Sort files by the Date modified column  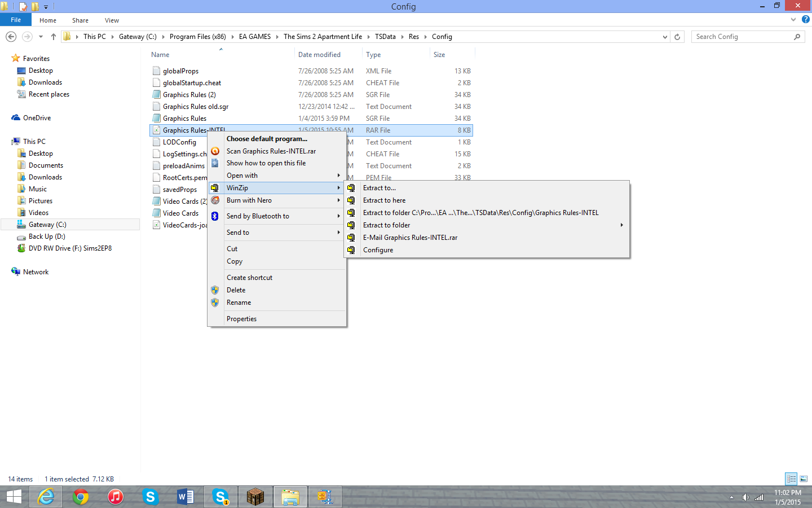(319, 55)
